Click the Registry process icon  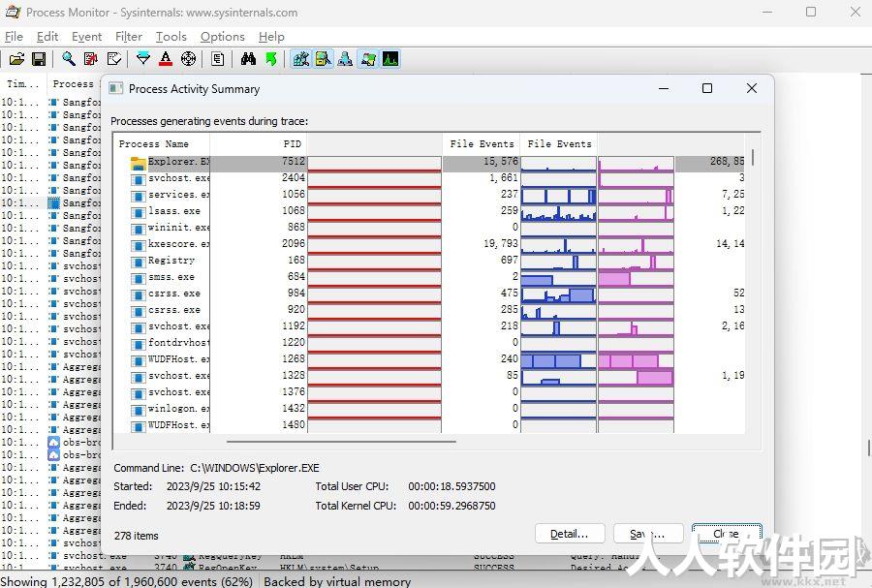pos(138,262)
